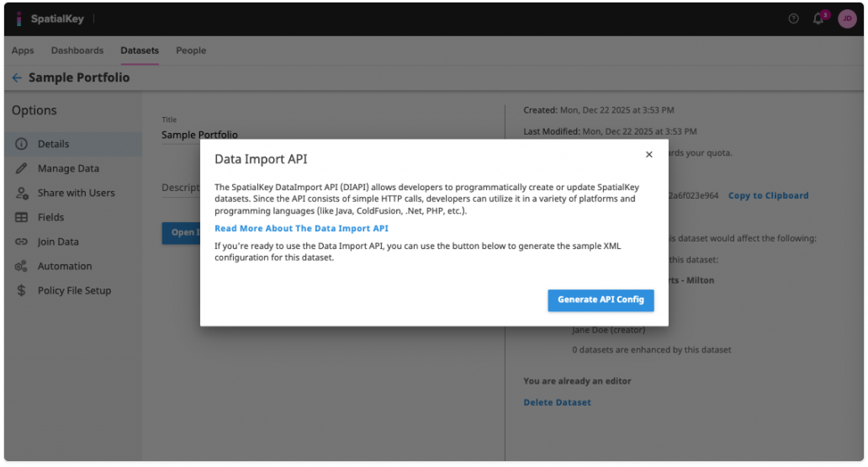Close the Data Import API dialog
The image size is (868, 467).
648,155
